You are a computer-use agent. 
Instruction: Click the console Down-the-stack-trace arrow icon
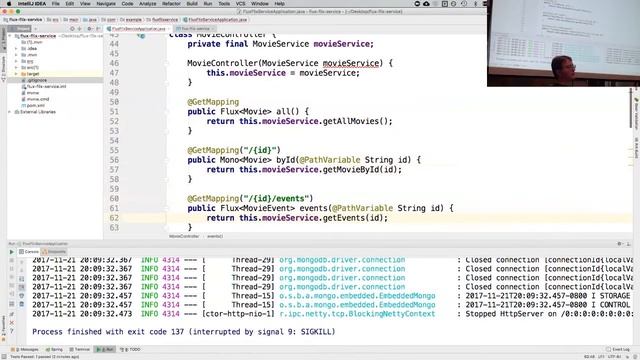[22, 270]
